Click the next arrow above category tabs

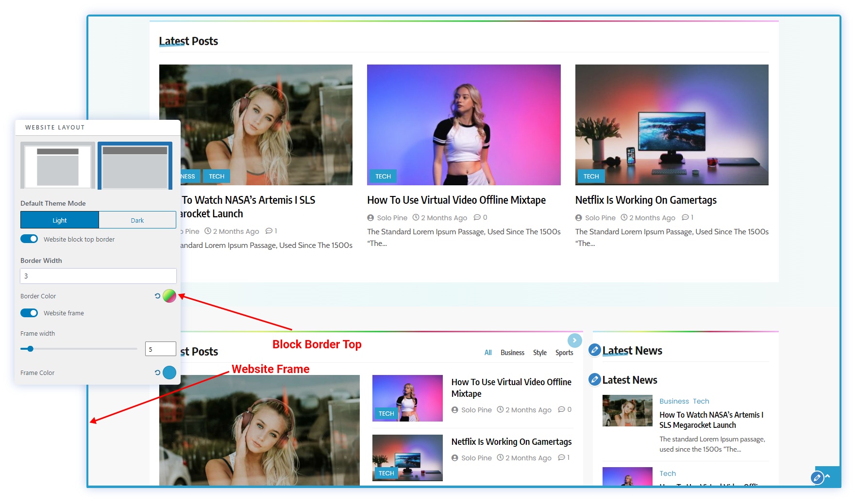(x=574, y=341)
